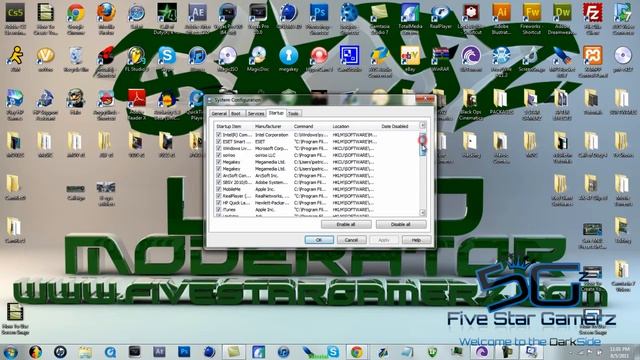640x360 pixels.
Task: Sort by Date Disabled column header
Action: click(399, 126)
